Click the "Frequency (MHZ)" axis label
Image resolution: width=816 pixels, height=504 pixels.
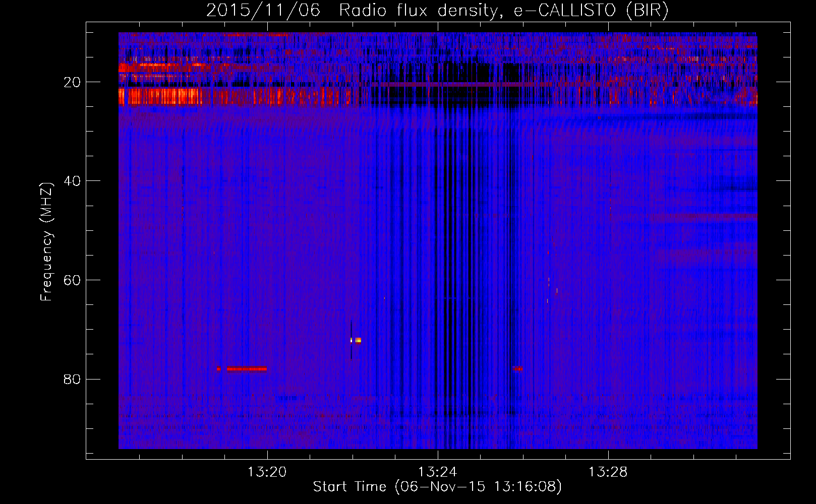coord(46,242)
